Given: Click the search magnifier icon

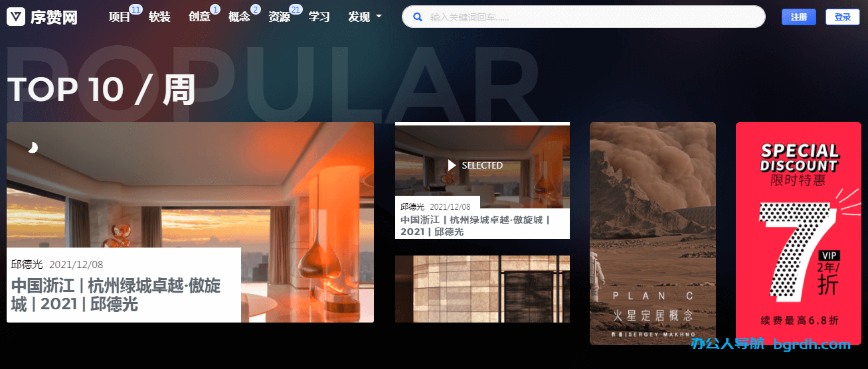Looking at the screenshot, I should (x=418, y=17).
